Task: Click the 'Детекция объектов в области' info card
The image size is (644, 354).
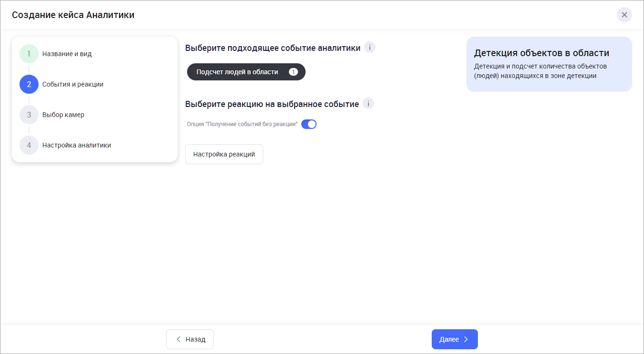Action: 549,64
